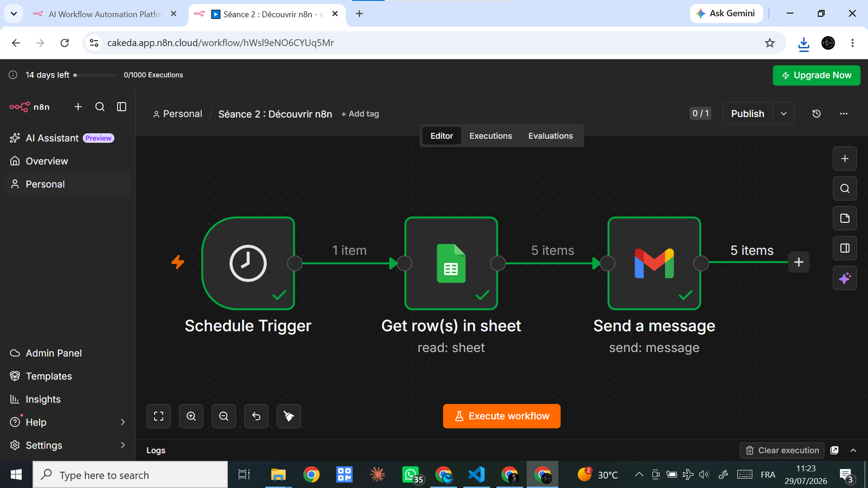
Task: Click the orange trigger lightning bolt
Action: pyautogui.click(x=178, y=262)
